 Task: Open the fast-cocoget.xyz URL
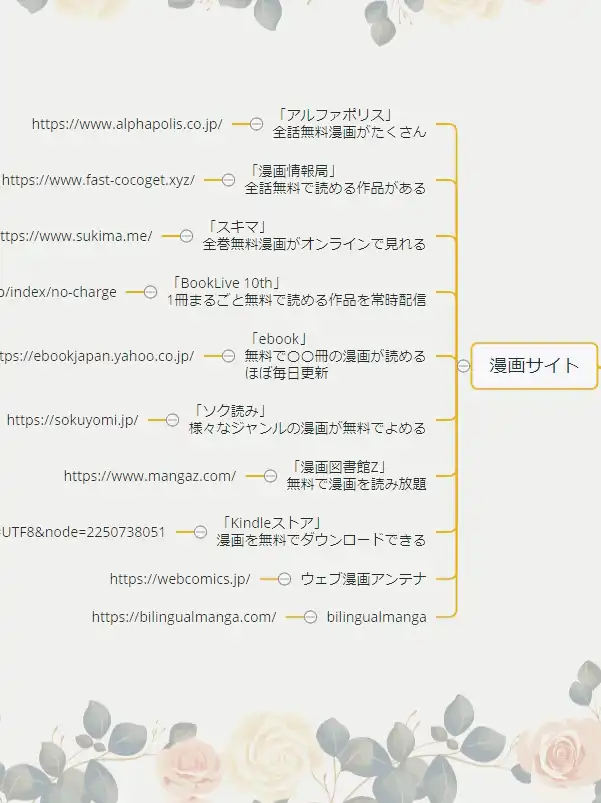coord(98,180)
